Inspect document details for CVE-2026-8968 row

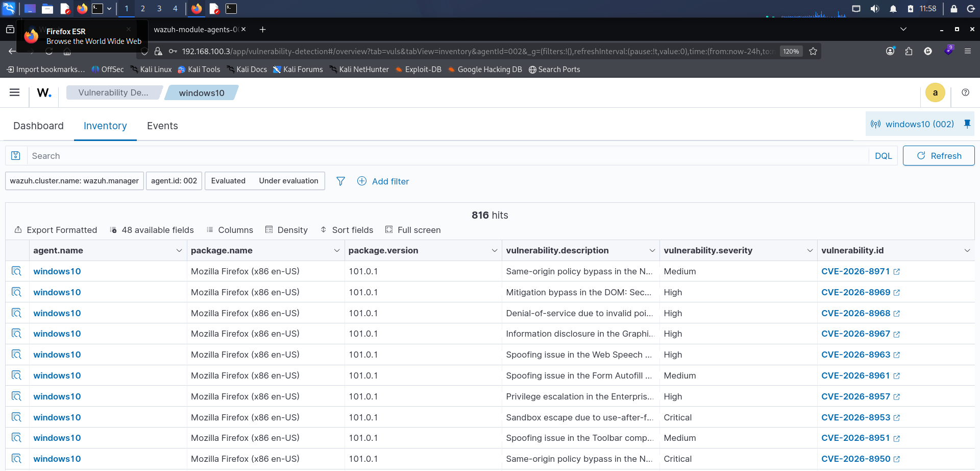point(16,313)
